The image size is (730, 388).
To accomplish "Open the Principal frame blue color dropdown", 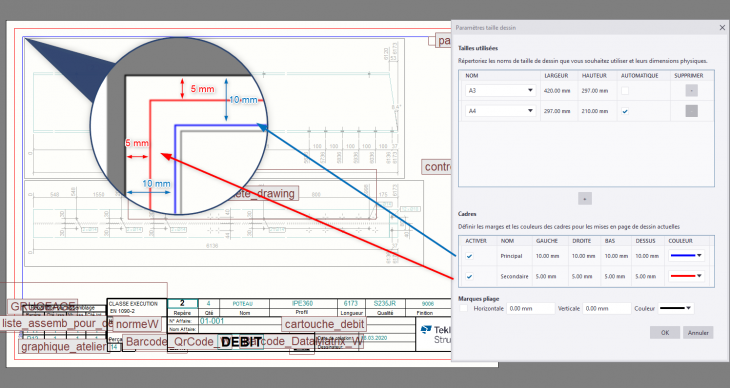I will pos(686,255).
